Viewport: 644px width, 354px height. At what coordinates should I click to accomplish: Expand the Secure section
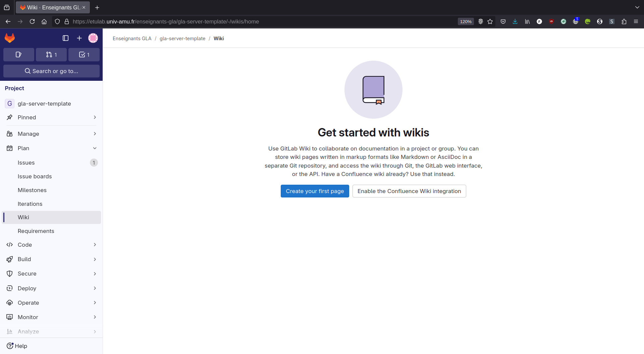(x=51, y=274)
